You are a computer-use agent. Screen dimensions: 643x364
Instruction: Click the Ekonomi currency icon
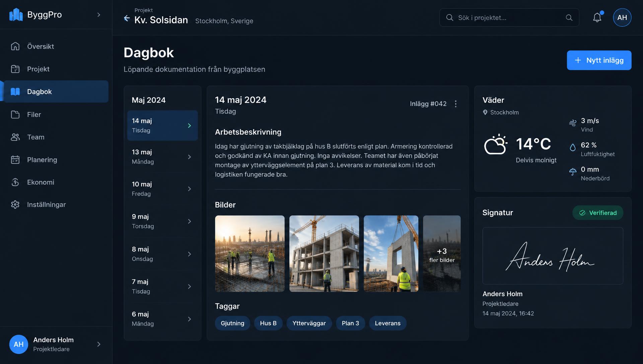(15, 182)
